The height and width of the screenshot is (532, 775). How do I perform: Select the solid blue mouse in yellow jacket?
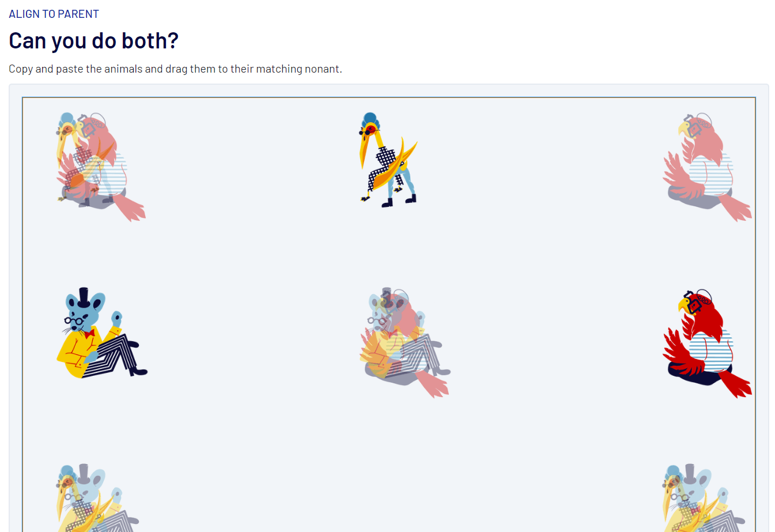[102, 333]
